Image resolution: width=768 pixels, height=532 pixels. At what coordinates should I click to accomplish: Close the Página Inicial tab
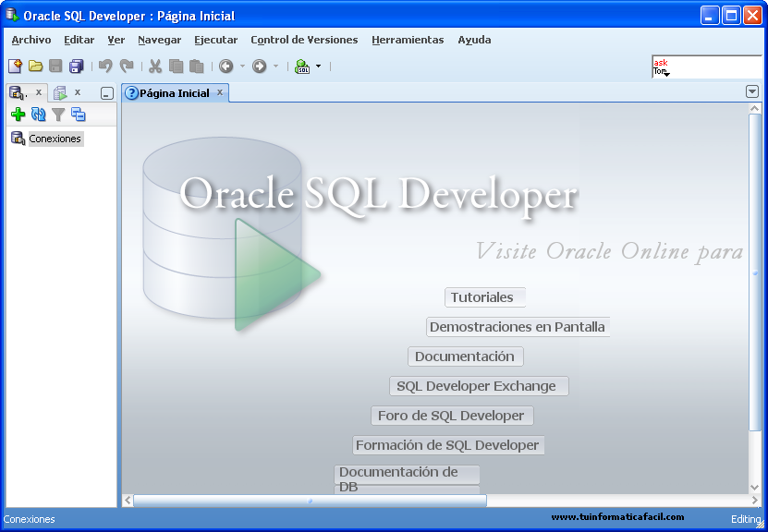tap(220, 92)
